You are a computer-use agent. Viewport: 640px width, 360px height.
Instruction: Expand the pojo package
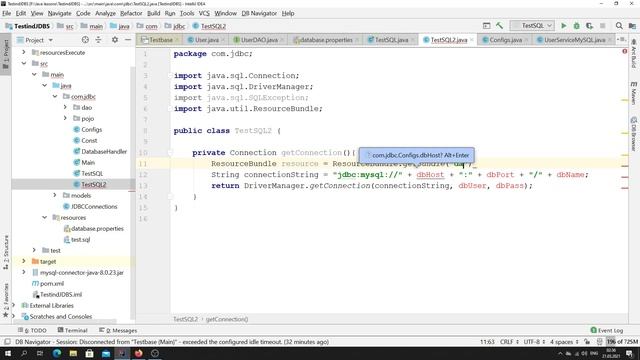pos(65,118)
